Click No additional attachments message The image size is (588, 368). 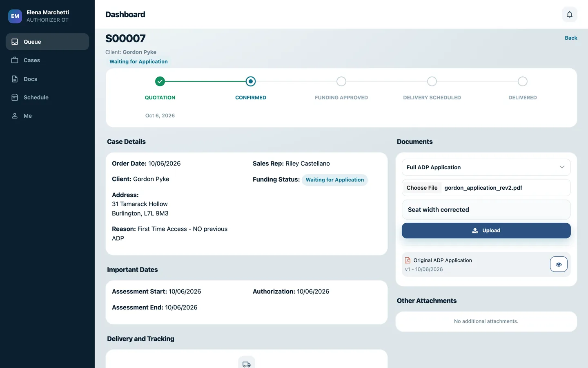[x=486, y=321]
